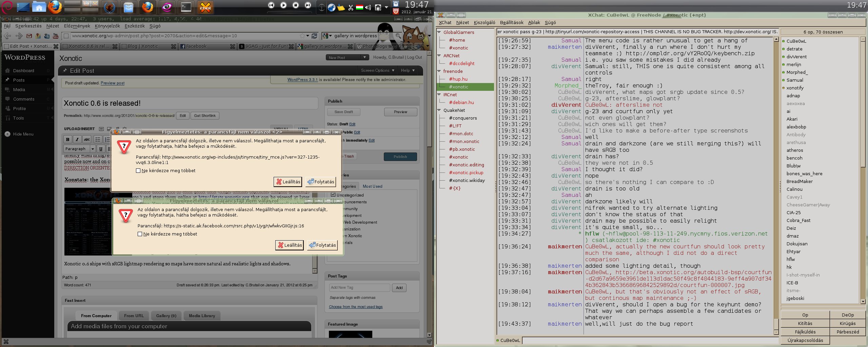Click the blue Publish button
Image resolution: width=868 pixels, height=347 pixels.
click(x=400, y=157)
